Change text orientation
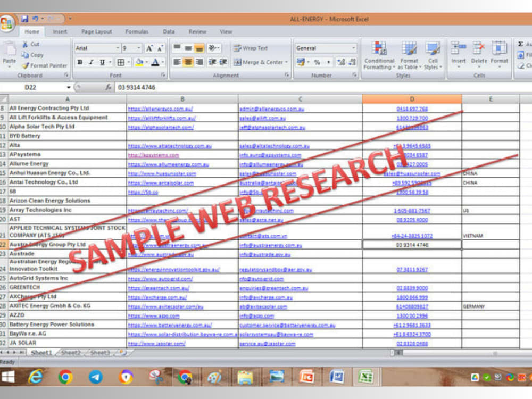532x399 pixels. click(x=214, y=48)
